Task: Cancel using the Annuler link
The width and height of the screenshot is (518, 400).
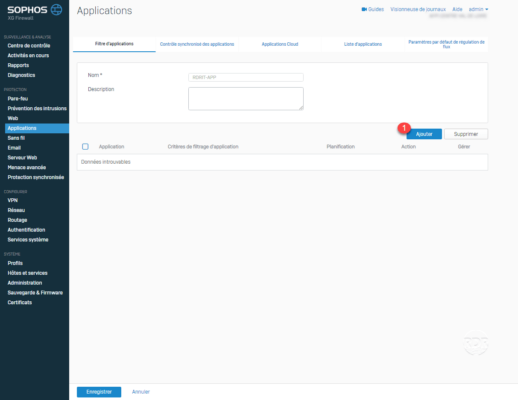Action: click(x=141, y=392)
